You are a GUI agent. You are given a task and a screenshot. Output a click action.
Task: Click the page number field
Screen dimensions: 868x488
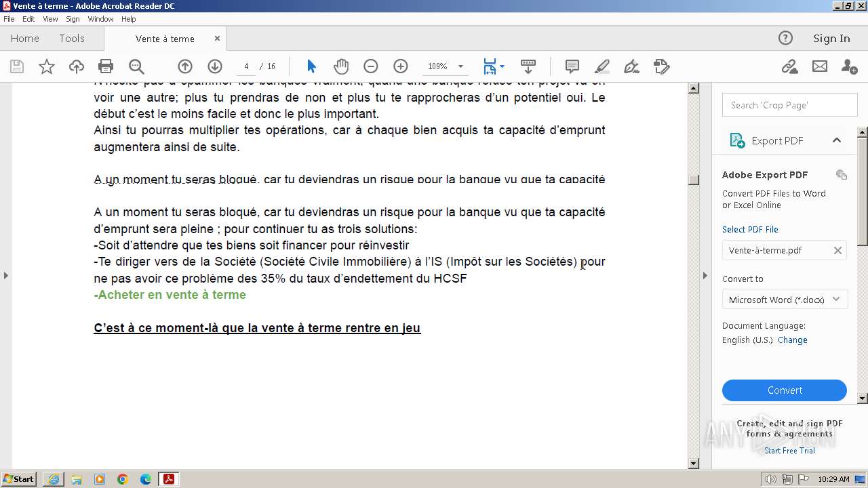pos(246,66)
